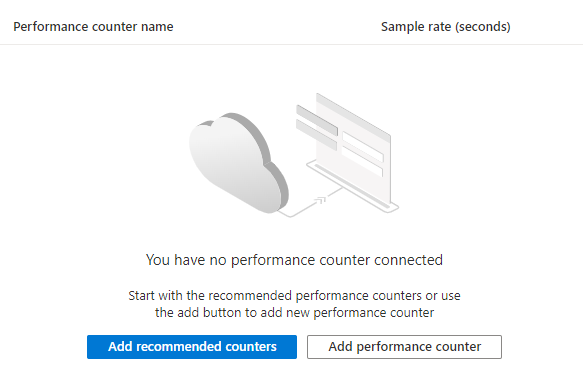Image resolution: width=583 pixels, height=371 pixels.
Task: Click the word "performance" on the outlined button
Action: click(x=394, y=347)
